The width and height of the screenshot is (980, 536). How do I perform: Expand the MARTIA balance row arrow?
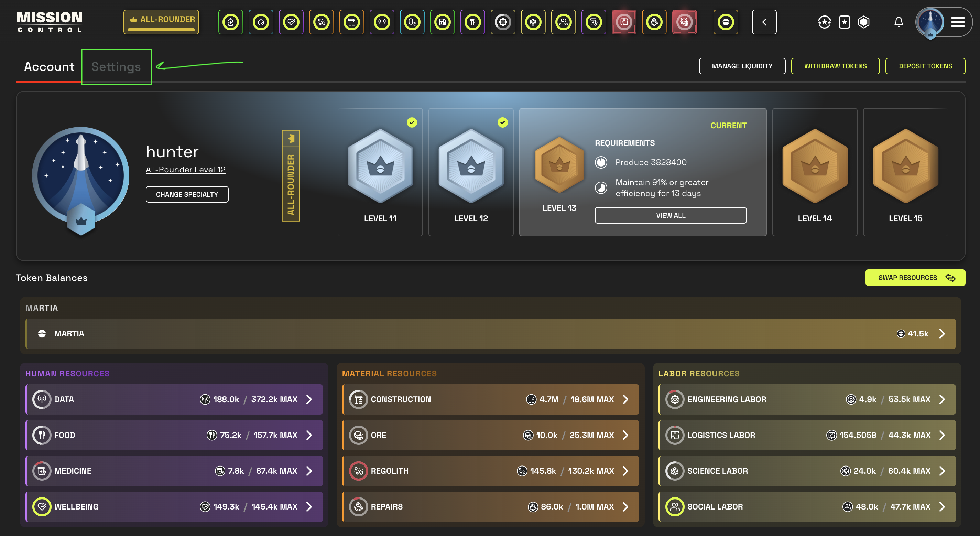pyautogui.click(x=942, y=334)
